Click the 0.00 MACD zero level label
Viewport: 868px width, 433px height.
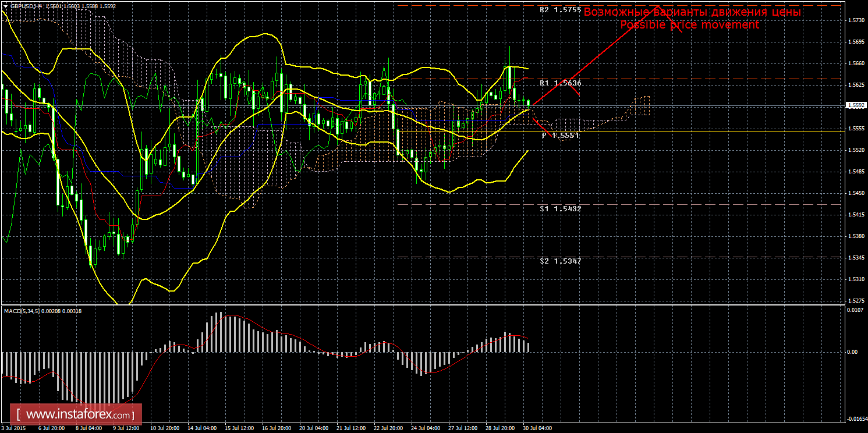(852, 352)
